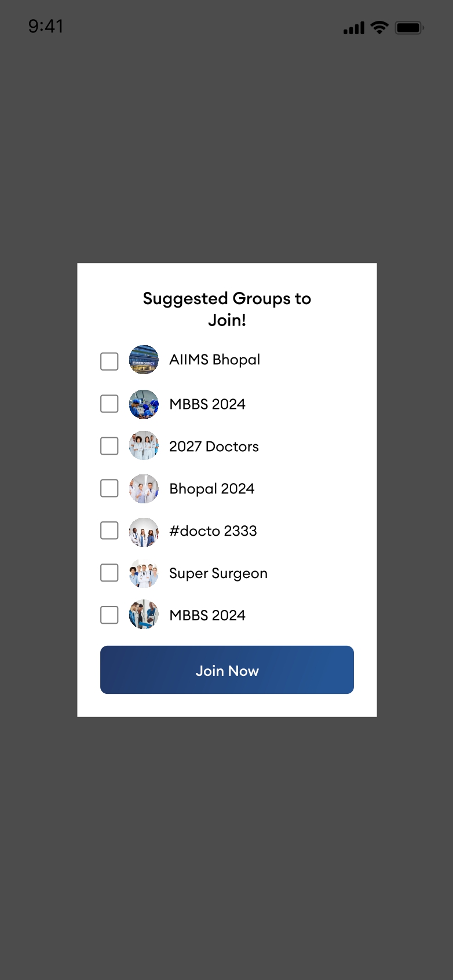This screenshot has height=980, width=453.
Task: Tap the #docto 2333 group avatar
Action: (144, 531)
